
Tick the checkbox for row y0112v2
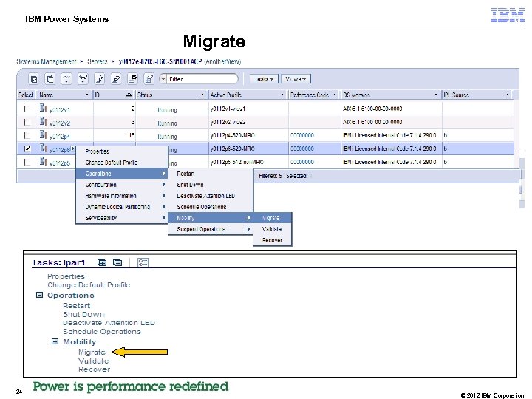coord(27,122)
